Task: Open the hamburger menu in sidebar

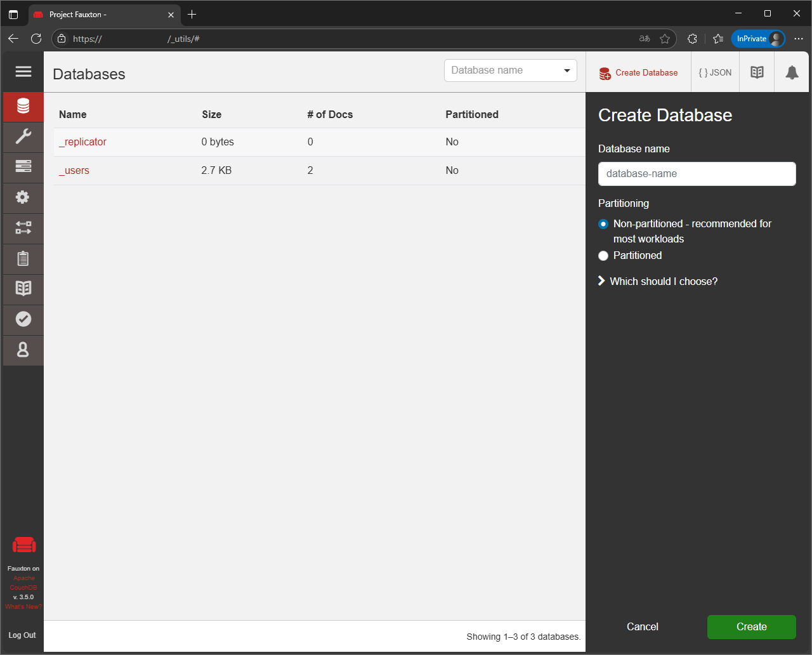Action: (23, 72)
